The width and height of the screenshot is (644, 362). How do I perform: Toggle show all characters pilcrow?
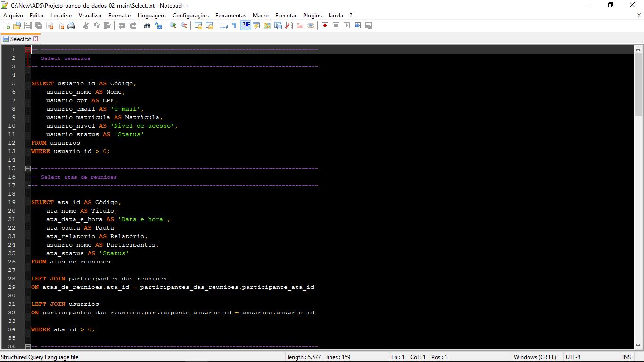(x=234, y=25)
